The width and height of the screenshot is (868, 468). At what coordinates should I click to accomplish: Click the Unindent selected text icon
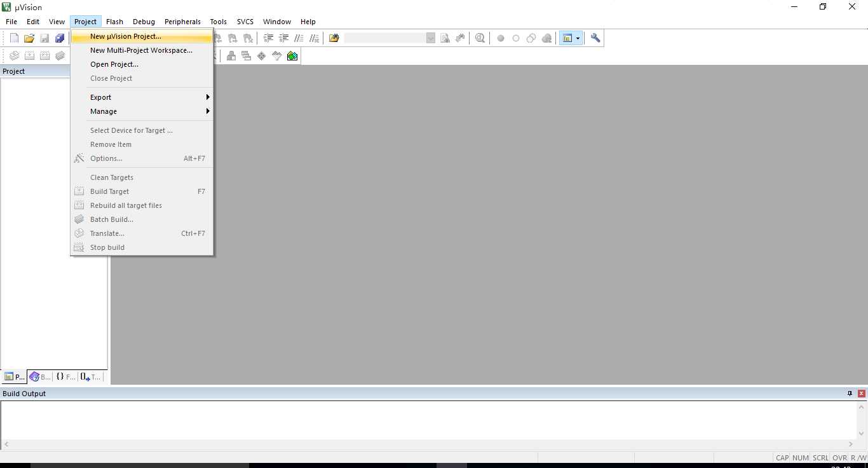tap(283, 38)
